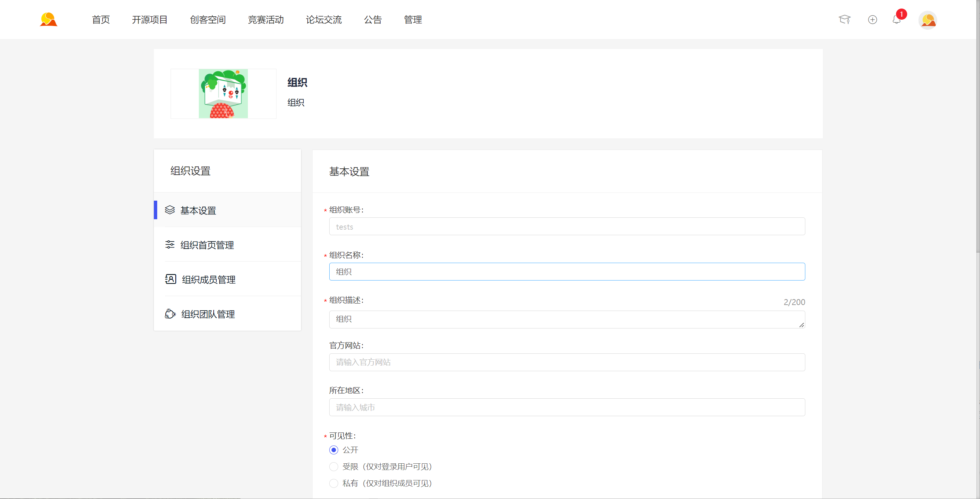The width and height of the screenshot is (980, 499).
Task: Click the organization avatar image
Action: (x=223, y=94)
